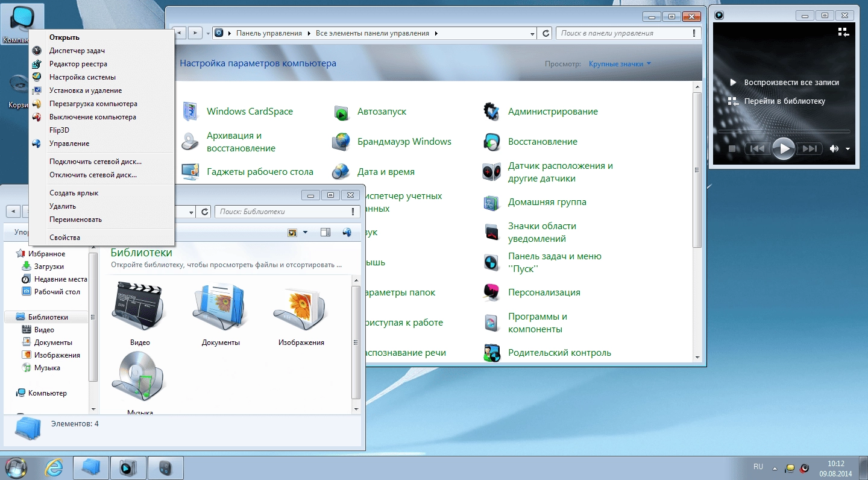Select Диспетчер задач from context menu
Image resolution: width=868 pixels, height=480 pixels.
(101, 51)
